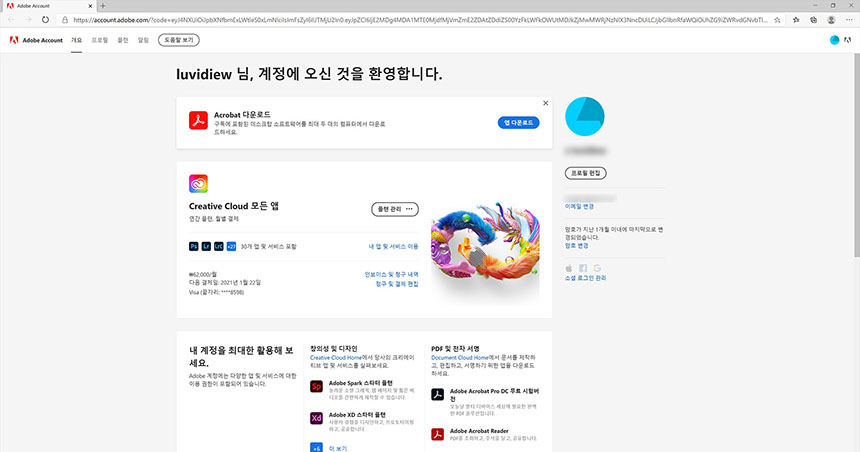Viewport: 860px width, 452px height.
Task: Open the 플랜 관리 dropdown button
Action: pos(395,209)
